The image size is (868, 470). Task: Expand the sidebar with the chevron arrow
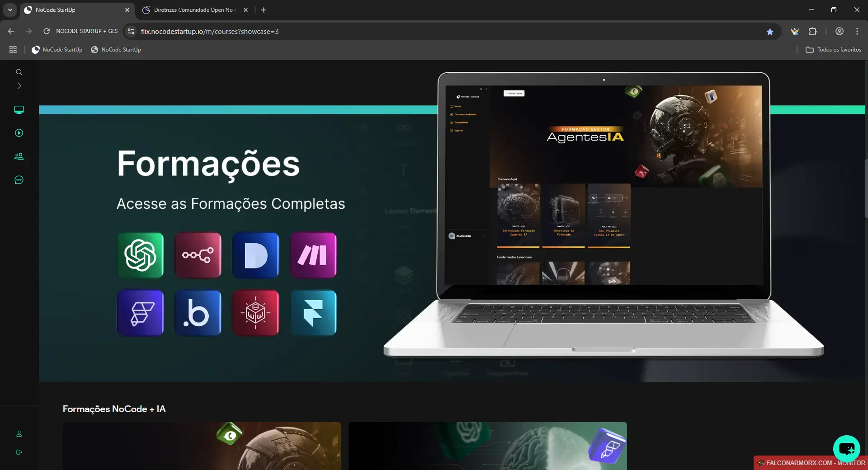(x=19, y=86)
